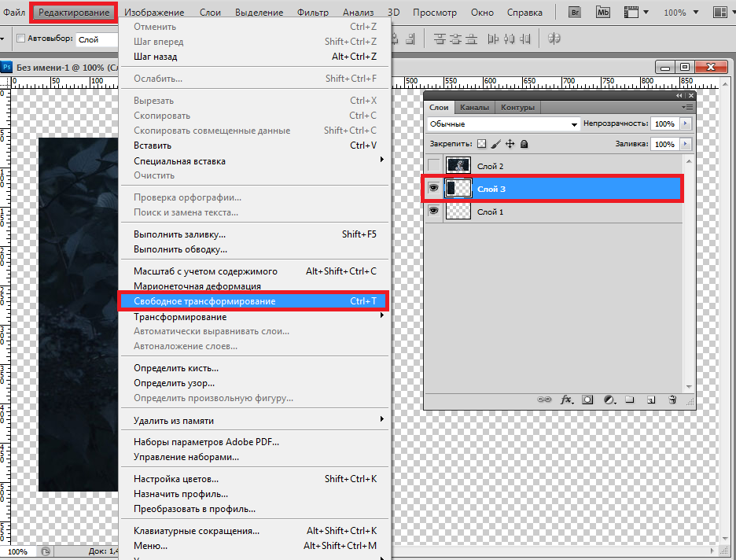Delete the layer with the trash icon
This screenshot has width=736, height=560.
[x=672, y=400]
